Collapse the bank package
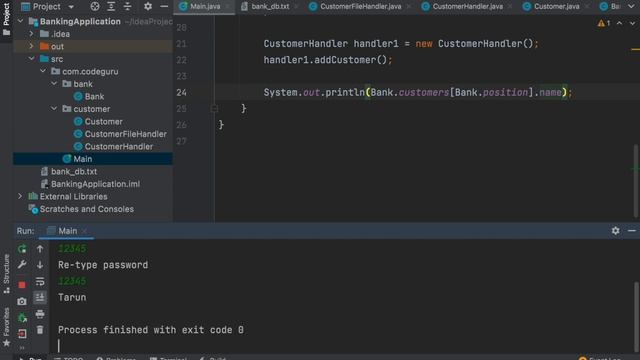640x360 pixels. tap(54, 84)
